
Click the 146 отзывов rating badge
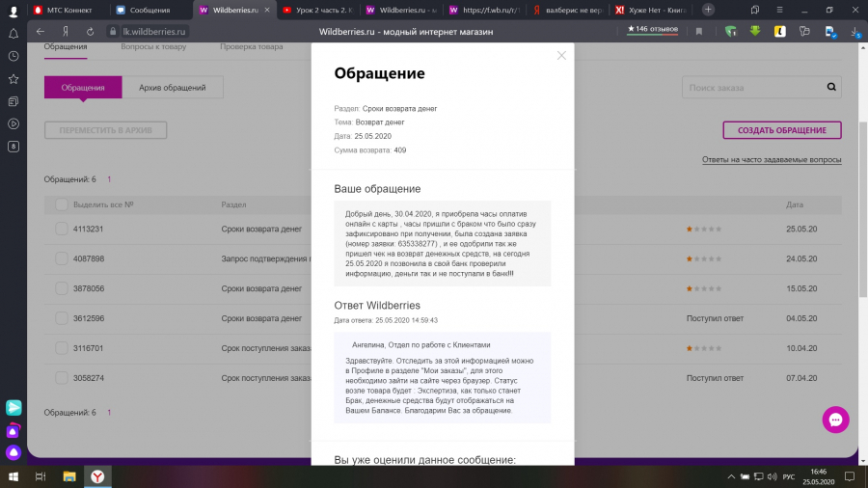(653, 30)
